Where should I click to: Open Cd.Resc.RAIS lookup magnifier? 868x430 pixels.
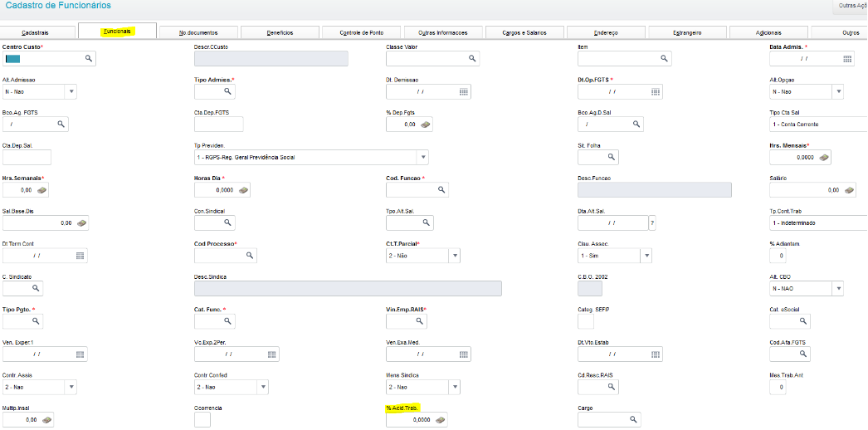[x=611, y=387]
